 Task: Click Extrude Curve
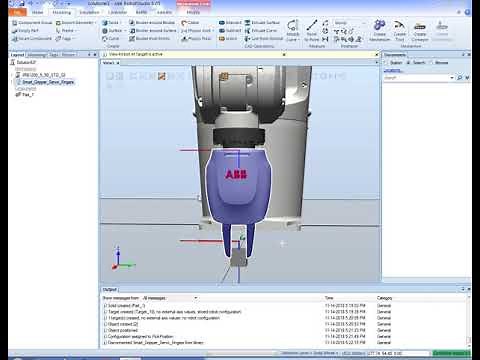click(x=261, y=31)
